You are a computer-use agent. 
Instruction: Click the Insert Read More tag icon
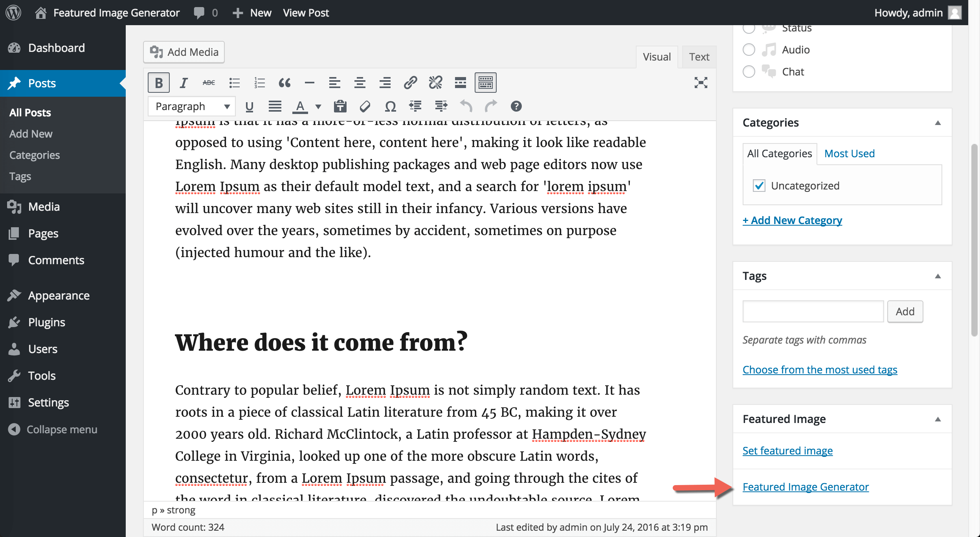coord(460,83)
